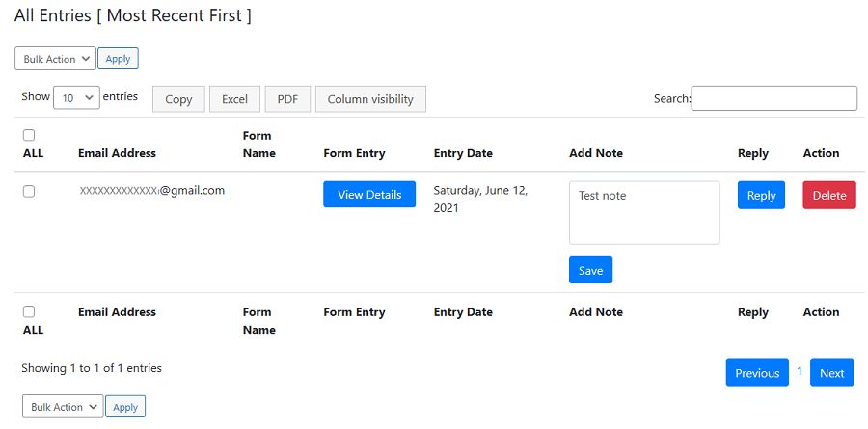Export entries to Excel

(234, 99)
